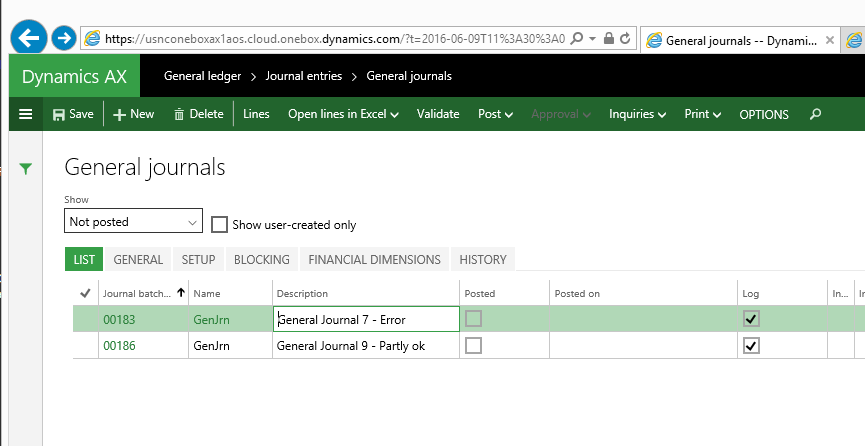This screenshot has height=446, width=865.
Task: Click the browser back arrow button
Action: pyautogui.click(x=29, y=39)
